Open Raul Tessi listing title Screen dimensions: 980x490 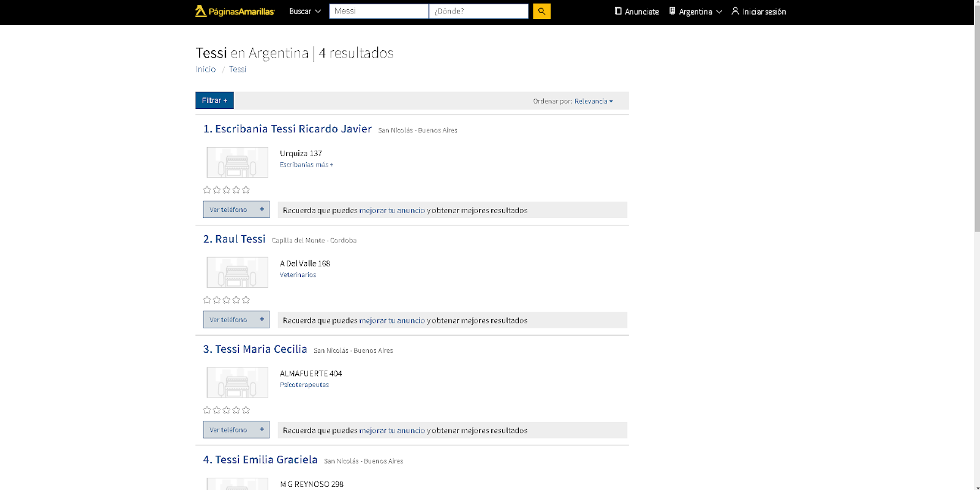pyautogui.click(x=234, y=239)
